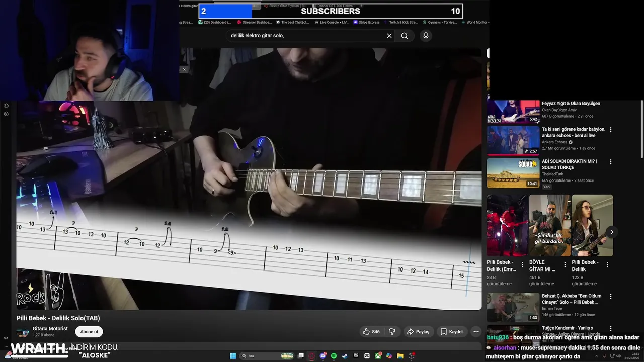The image size is (644, 362).
Task: Run search with the magnifier button
Action: click(405, 36)
